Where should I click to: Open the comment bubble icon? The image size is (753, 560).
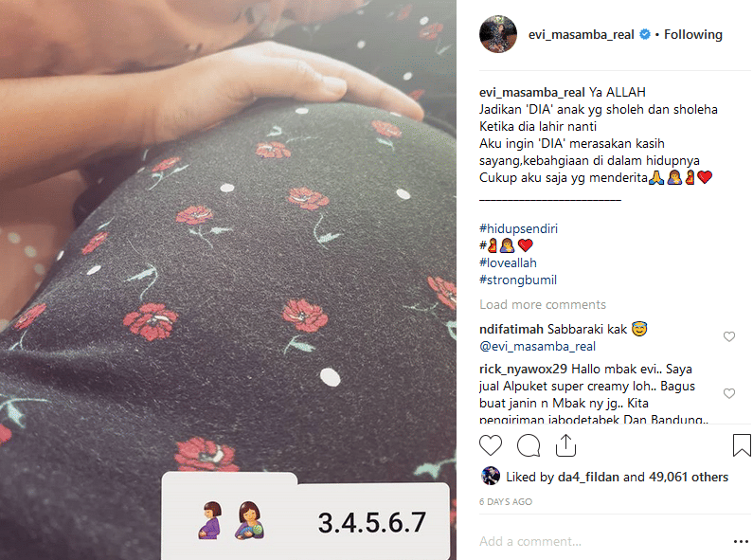tap(529, 445)
